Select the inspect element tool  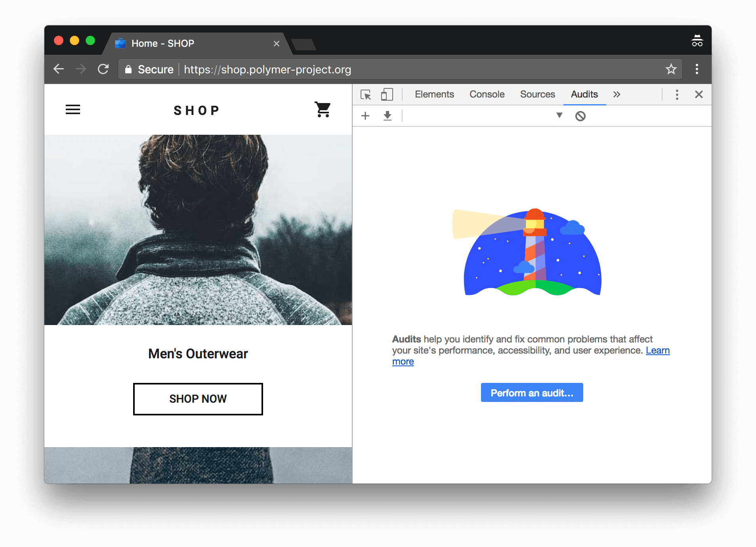pyautogui.click(x=366, y=94)
